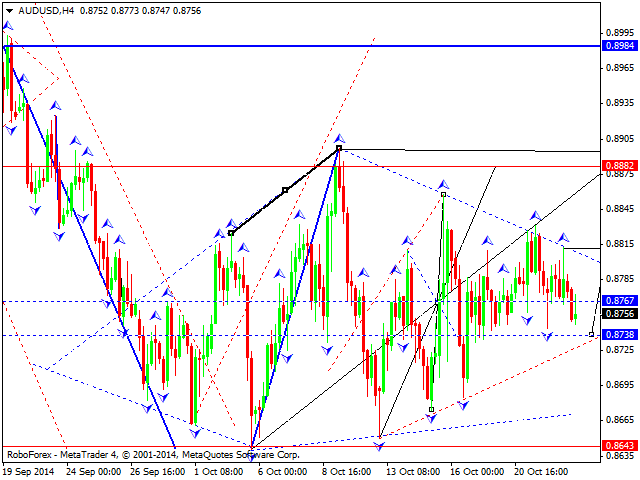Click the '19 Sep 2014' date label

coord(29,472)
